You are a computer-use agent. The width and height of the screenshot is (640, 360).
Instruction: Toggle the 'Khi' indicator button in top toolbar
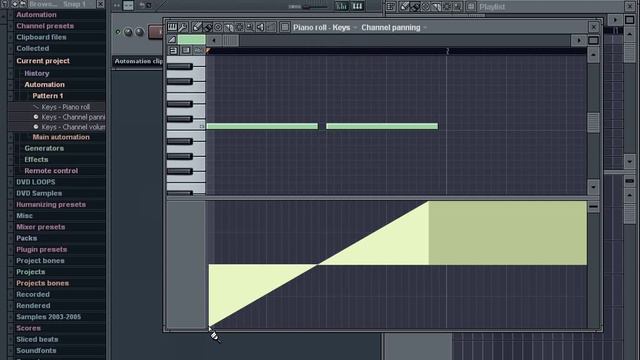[x=341, y=6]
